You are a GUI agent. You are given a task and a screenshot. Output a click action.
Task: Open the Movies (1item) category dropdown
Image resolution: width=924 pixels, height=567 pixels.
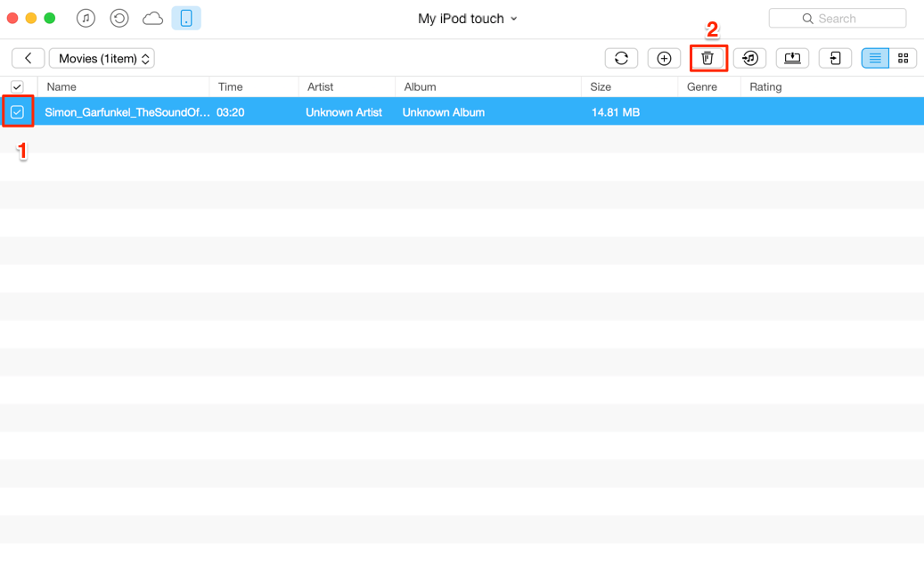102,58
